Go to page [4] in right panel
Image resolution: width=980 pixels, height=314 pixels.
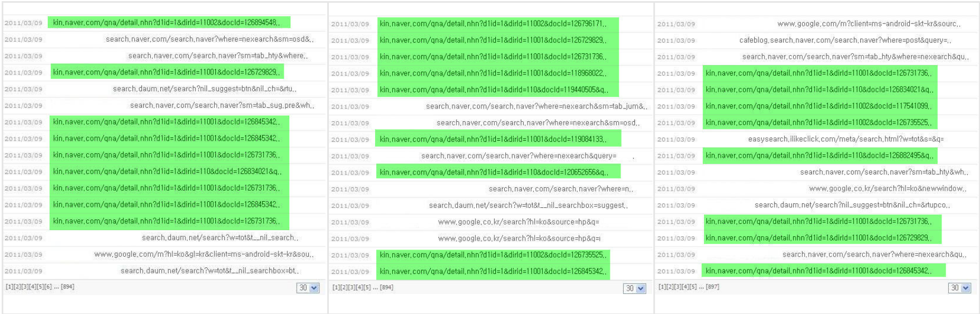[x=686, y=287]
